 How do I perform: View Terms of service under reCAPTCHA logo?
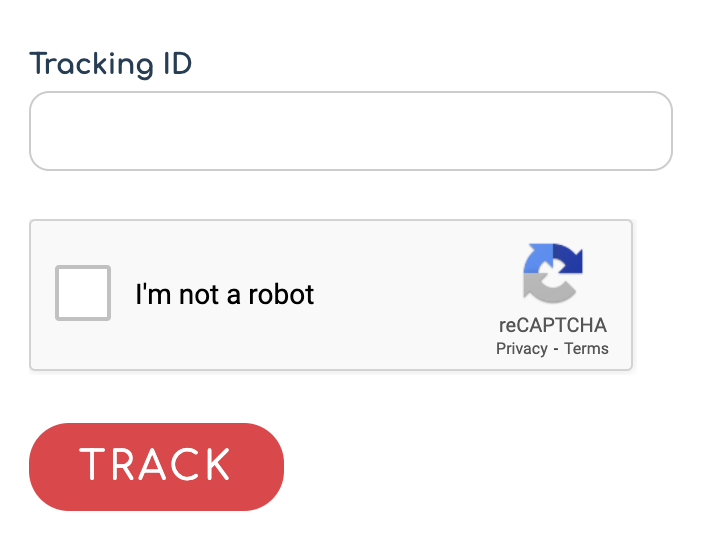tap(586, 349)
